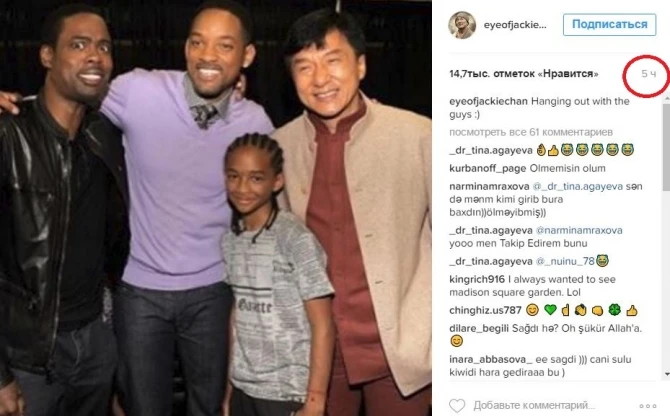Open chinghiz.us787 commenter profile

click(485, 310)
